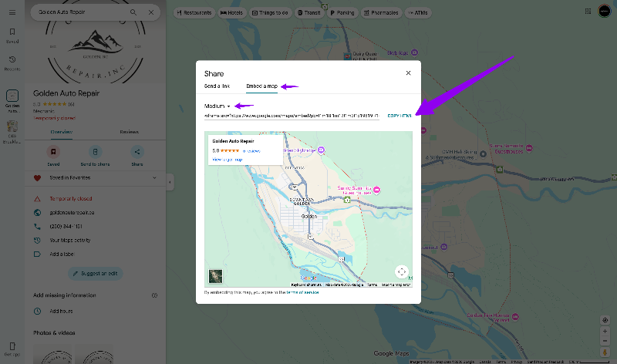Open info icon beside Add missing information
Screen dimensions: 617x364
[x=155, y=295]
